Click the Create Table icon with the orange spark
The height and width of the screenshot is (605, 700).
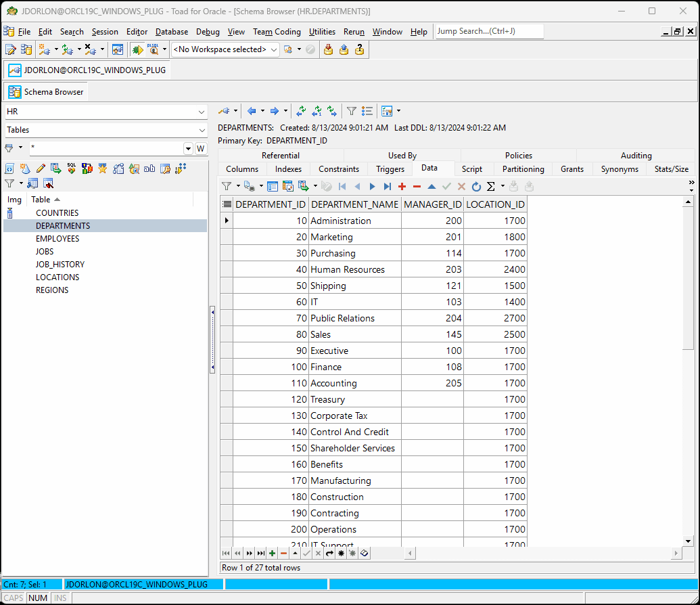[x=25, y=169]
